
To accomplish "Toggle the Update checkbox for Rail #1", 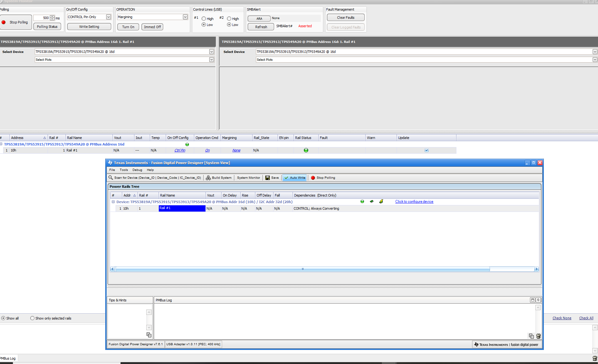I will pos(426,150).
